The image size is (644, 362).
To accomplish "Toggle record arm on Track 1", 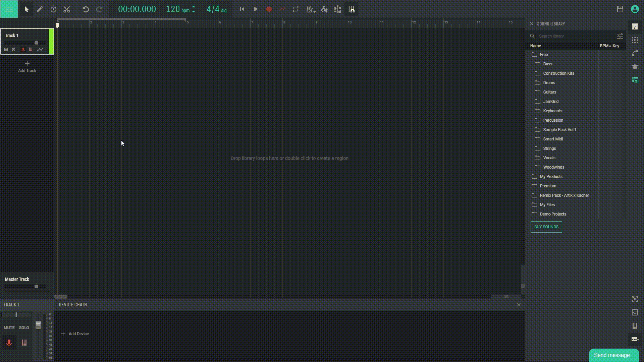I will (x=22, y=50).
